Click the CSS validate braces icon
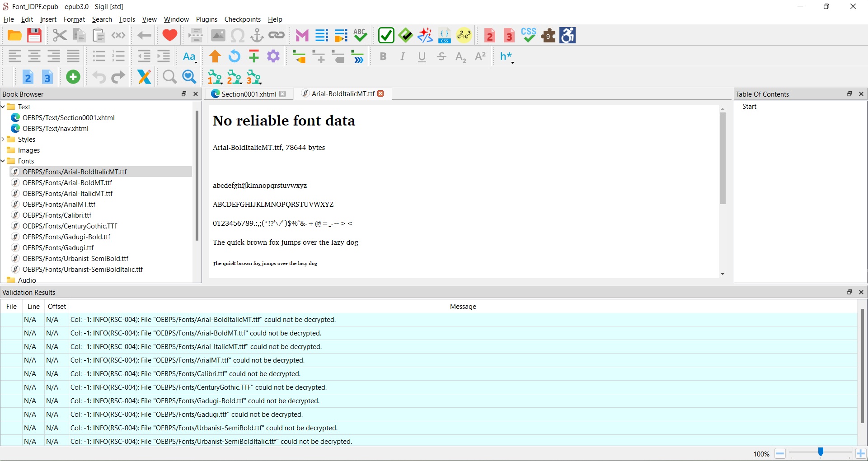This screenshot has width=868, height=461. coord(445,35)
